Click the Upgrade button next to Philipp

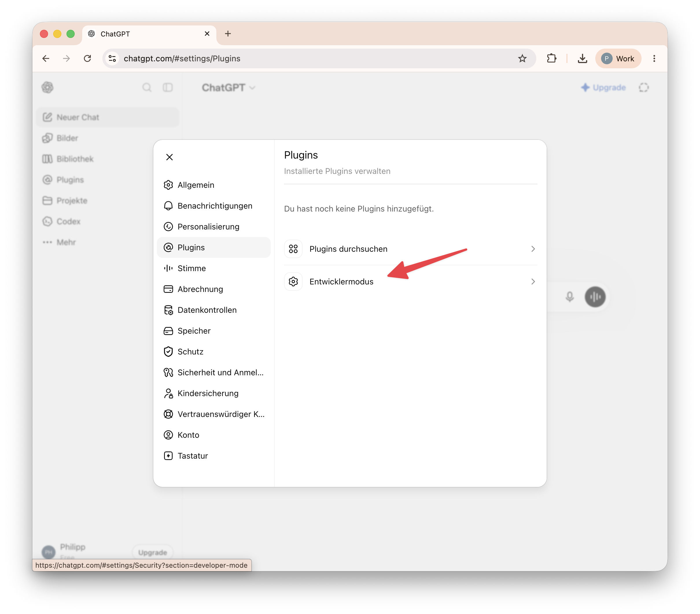coord(152,552)
